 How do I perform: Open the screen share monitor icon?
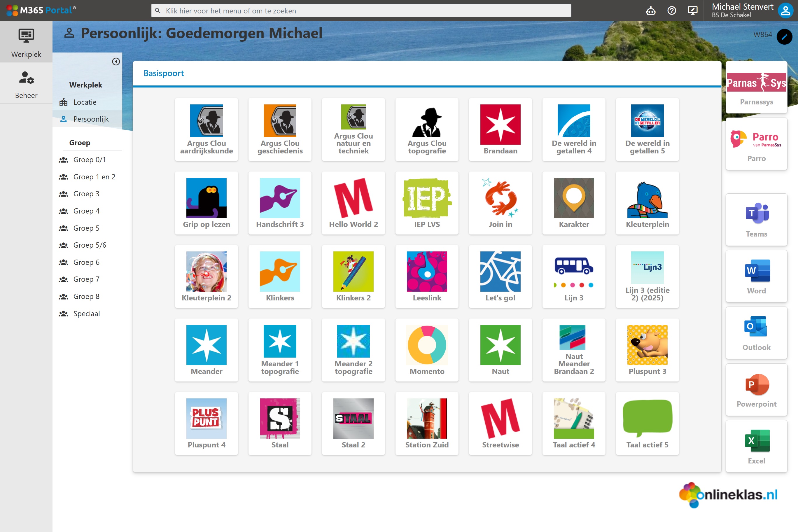pos(692,10)
